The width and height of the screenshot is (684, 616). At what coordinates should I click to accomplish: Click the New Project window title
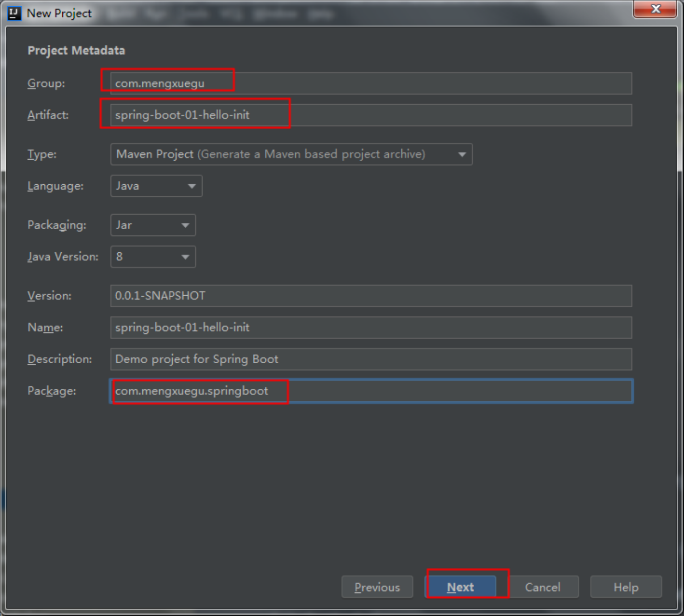coord(59,13)
